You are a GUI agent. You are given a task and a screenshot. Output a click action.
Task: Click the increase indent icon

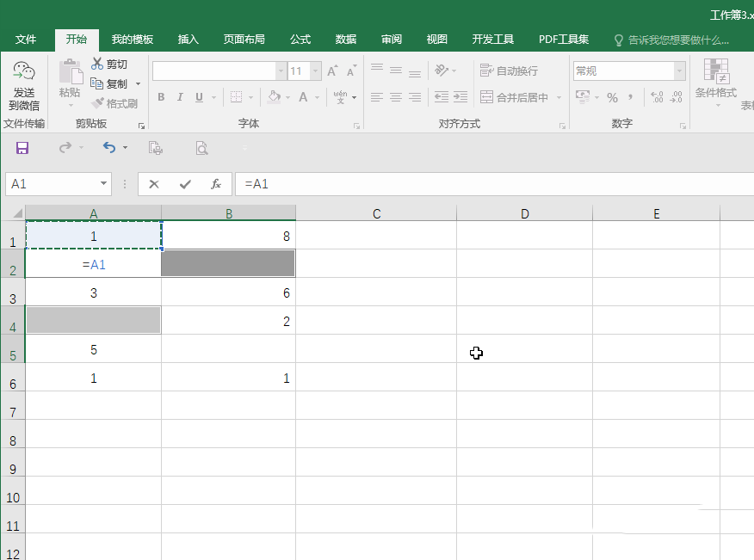460,97
